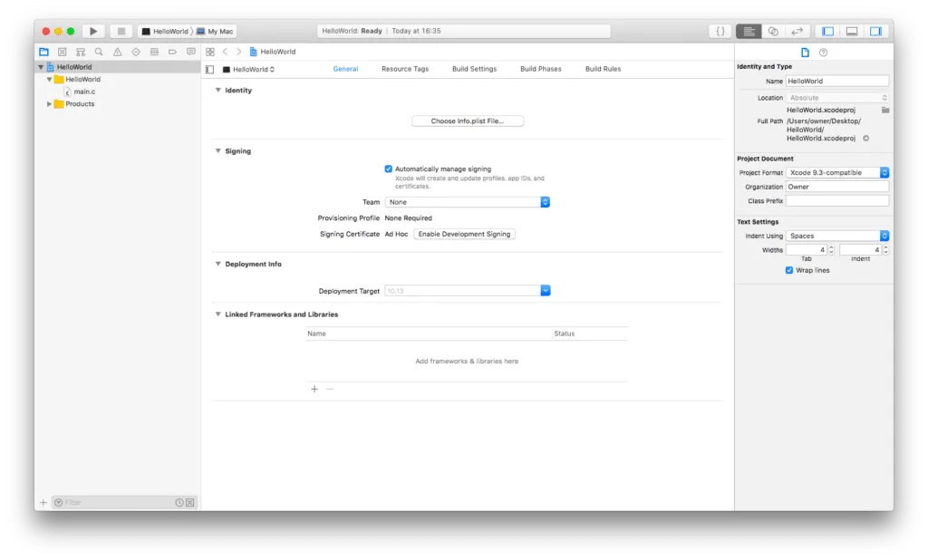Open the Breakpoint navigator
928x560 pixels.
click(172, 52)
